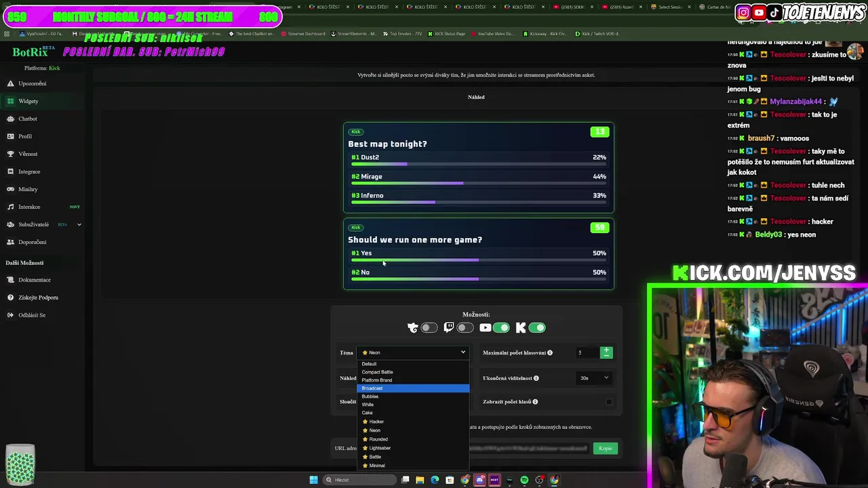Screen dimensions: 868x488
Task: Select Neon option in theme list
Action: coord(413,430)
